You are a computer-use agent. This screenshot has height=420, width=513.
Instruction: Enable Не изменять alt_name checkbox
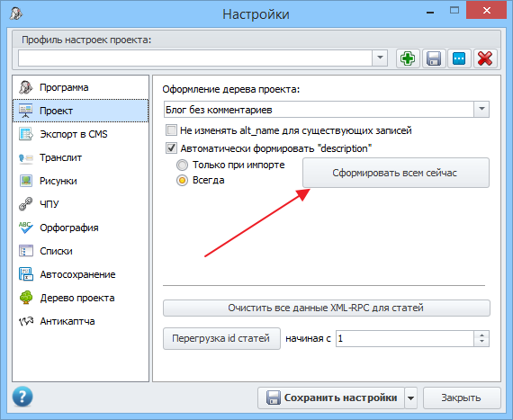point(171,130)
